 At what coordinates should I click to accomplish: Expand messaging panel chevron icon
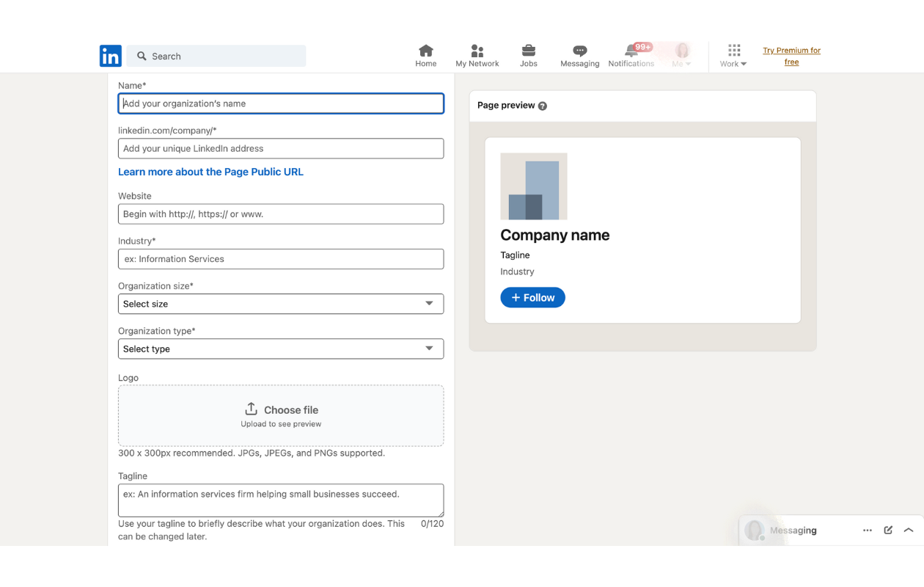(x=909, y=530)
